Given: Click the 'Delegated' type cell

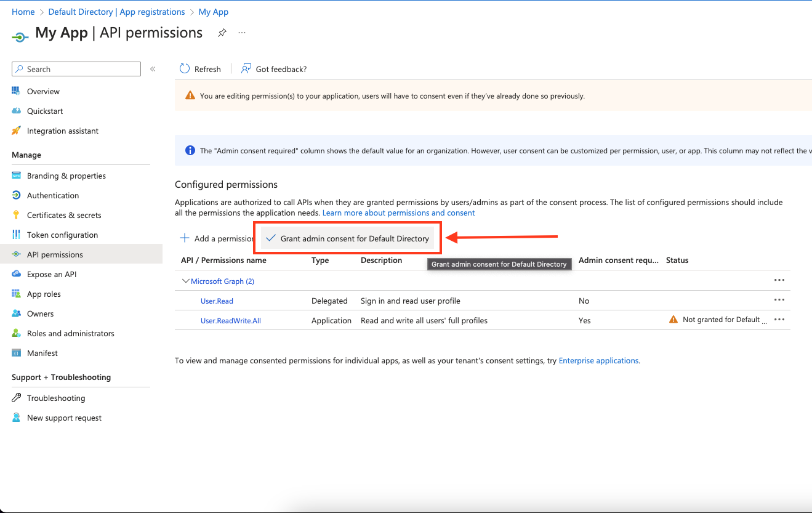Looking at the screenshot, I should tap(329, 301).
